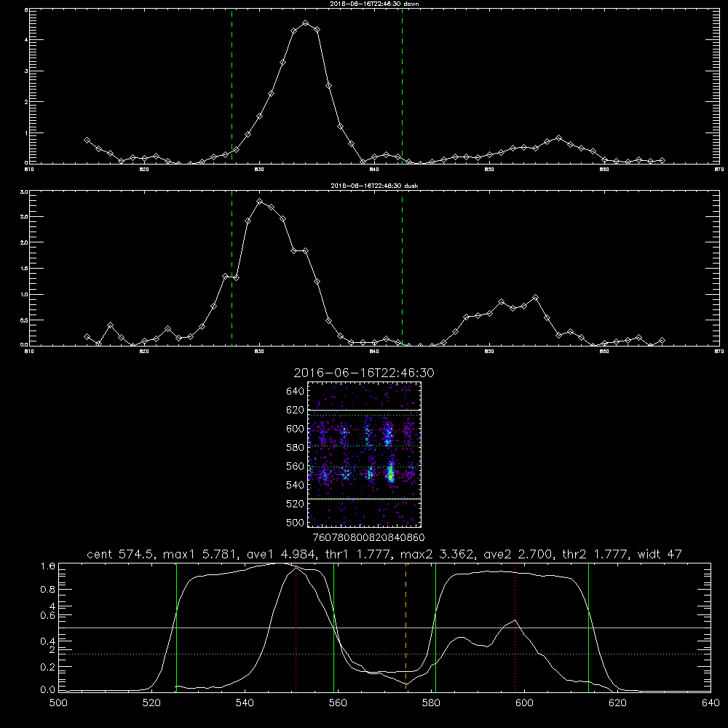Click the dusk plot title text

click(x=374, y=186)
